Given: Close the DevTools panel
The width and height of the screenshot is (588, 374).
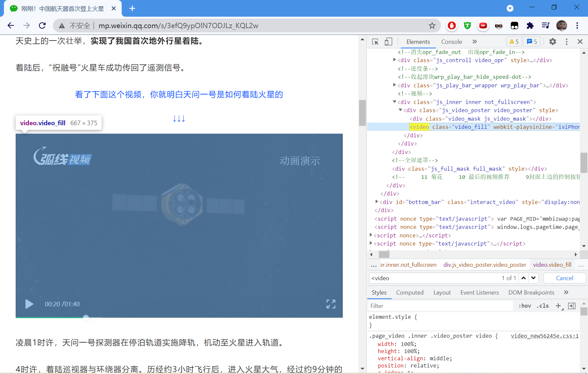Looking at the screenshot, I should (x=580, y=42).
